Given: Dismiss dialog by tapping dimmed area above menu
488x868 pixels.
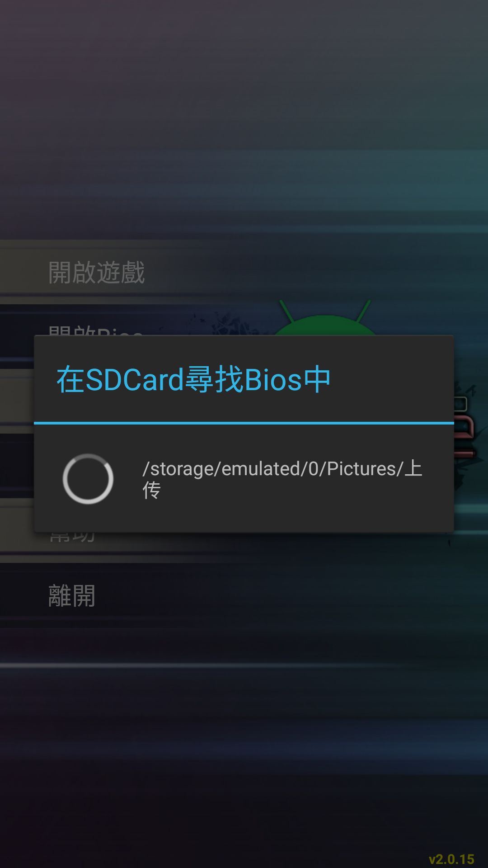Looking at the screenshot, I should tap(244, 118).
